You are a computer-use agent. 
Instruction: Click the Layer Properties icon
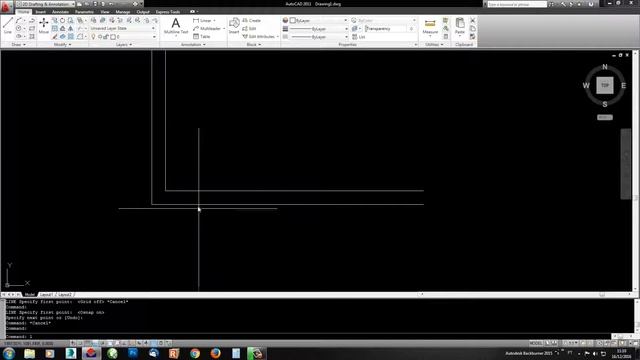(93, 20)
